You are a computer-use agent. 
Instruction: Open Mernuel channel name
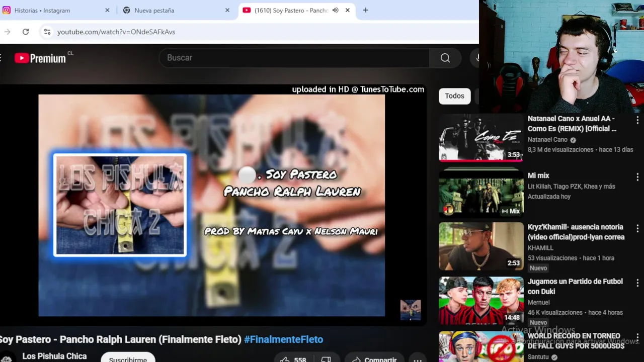pyautogui.click(x=538, y=302)
